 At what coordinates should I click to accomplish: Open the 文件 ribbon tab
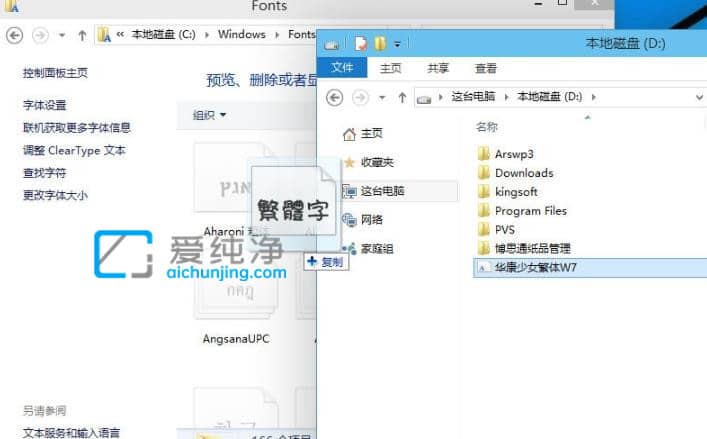tap(342, 68)
